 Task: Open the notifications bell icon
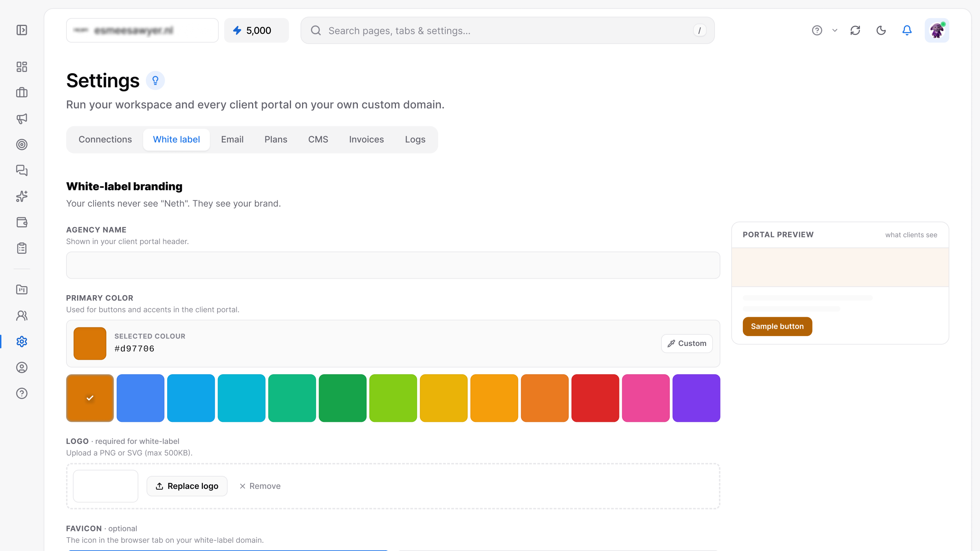click(x=907, y=30)
